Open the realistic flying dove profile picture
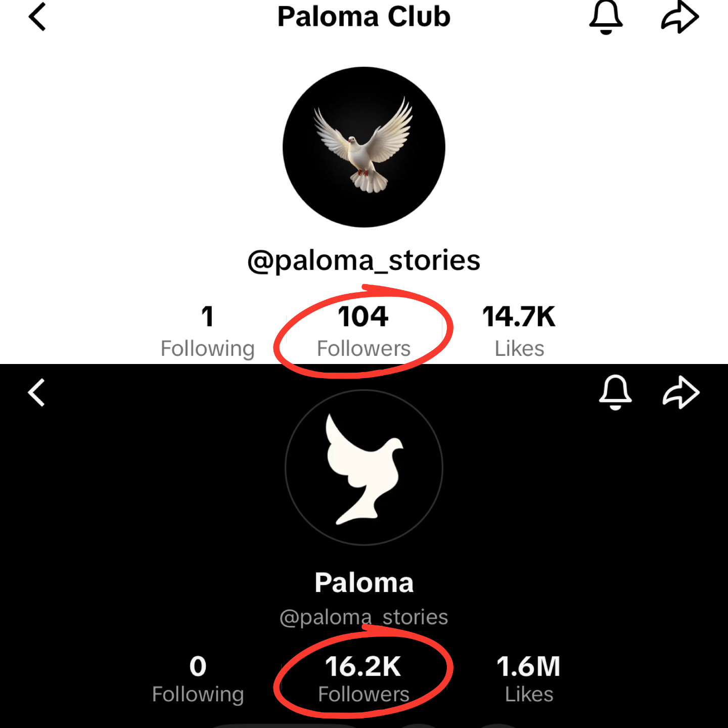Image resolution: width=728 pixels, height=728 pixels. click(364, 147)
